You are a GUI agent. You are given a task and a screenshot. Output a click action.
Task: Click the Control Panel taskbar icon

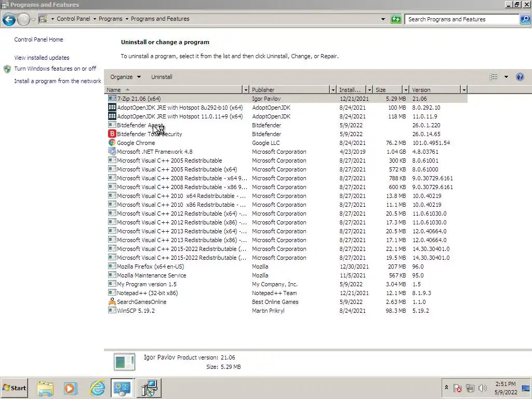pyautogui.click(x=122, y=388)
